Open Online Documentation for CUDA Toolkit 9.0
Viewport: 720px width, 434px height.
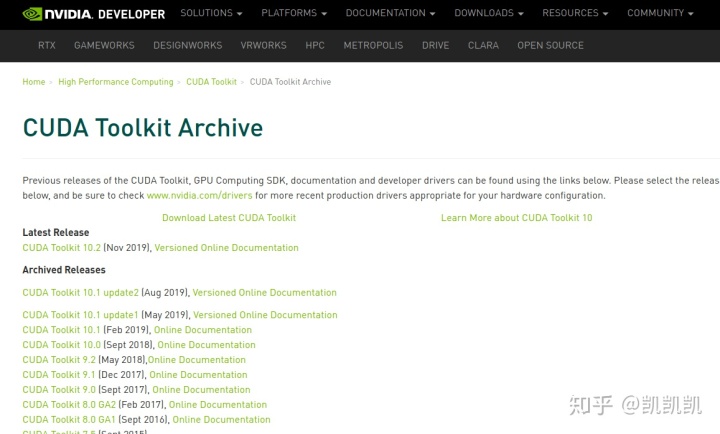(x=202, y=390)
